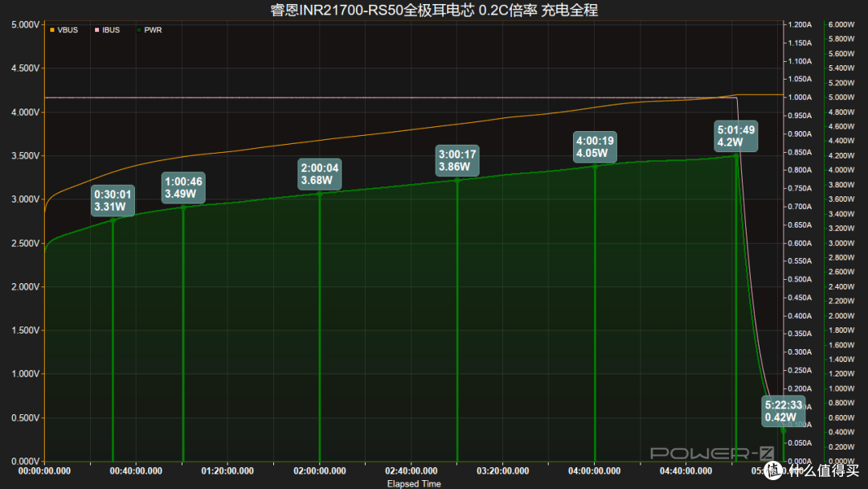Toggle the IBUS legend entry

point(107,30)
